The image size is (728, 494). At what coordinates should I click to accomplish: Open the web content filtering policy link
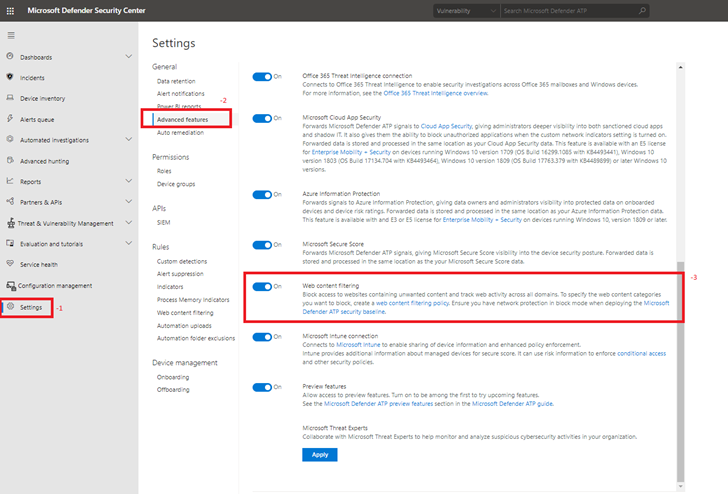(412, 303)
